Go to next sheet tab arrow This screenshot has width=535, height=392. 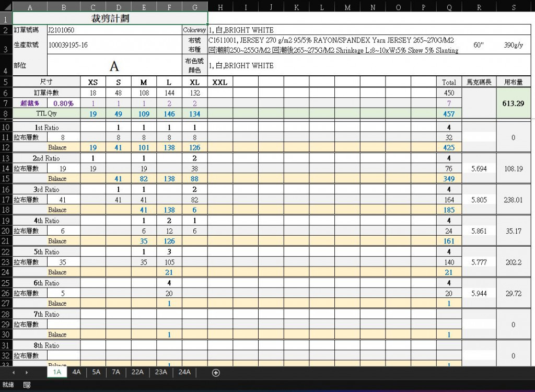point(27,372)
